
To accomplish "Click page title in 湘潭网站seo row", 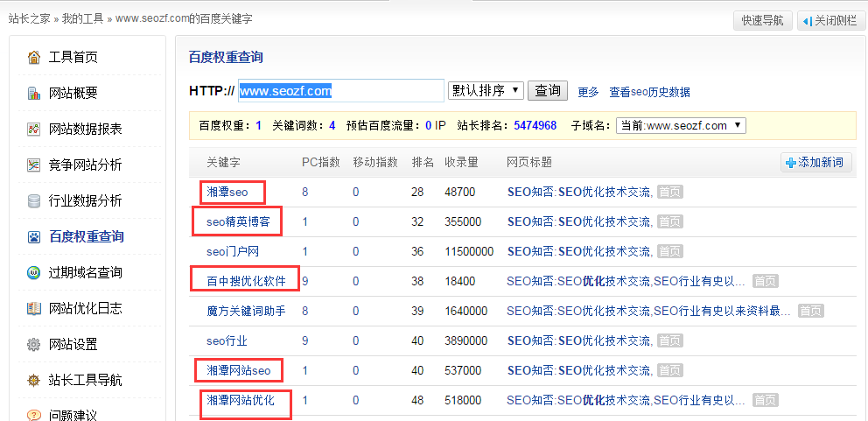I will (x=580, y=370).
